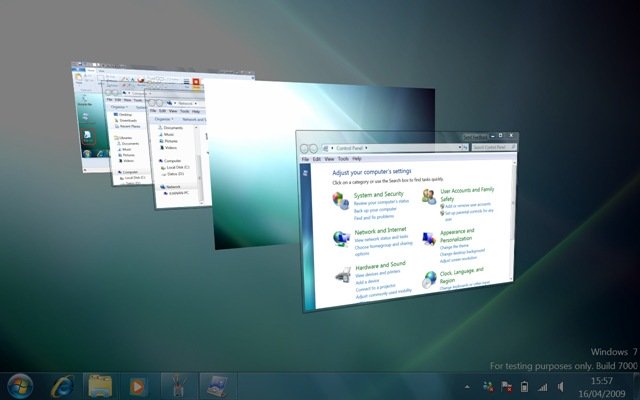Viewport: 640px width, 400px height.
Task: Select Recent Places in Computer window
Action: tap(128, 126)
